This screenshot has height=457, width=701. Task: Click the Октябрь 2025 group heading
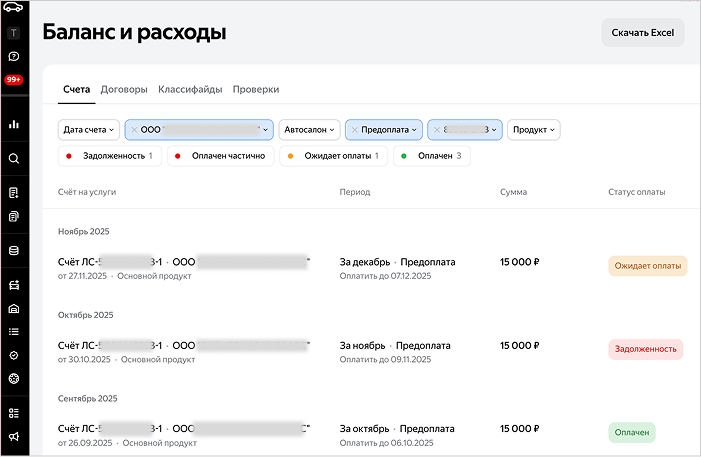85,315
